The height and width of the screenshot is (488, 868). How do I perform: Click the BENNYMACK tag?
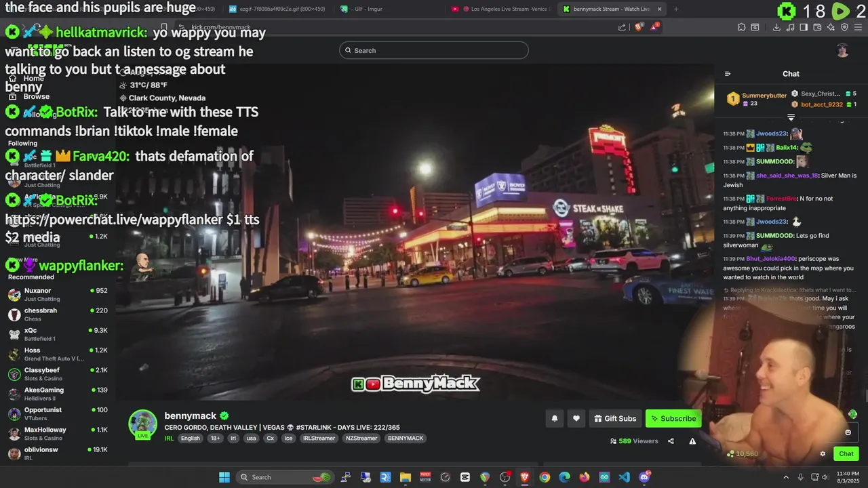(x=406, y=439)
